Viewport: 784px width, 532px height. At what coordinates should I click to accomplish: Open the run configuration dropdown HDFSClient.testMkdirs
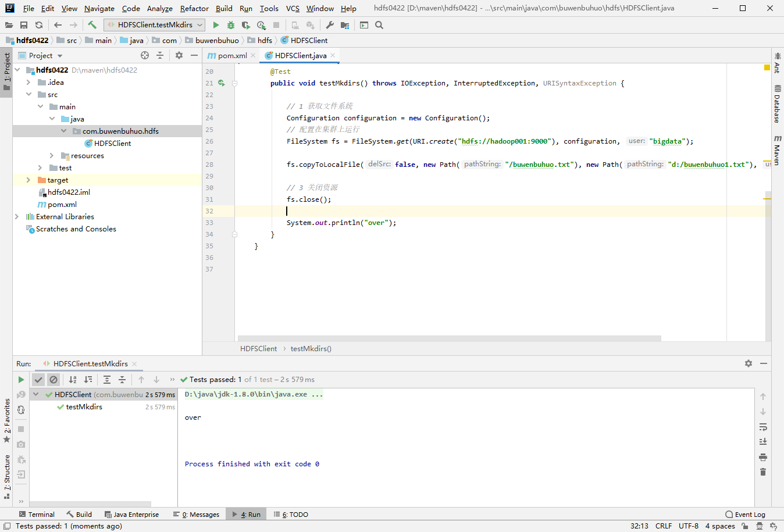[x=154, y=25]
